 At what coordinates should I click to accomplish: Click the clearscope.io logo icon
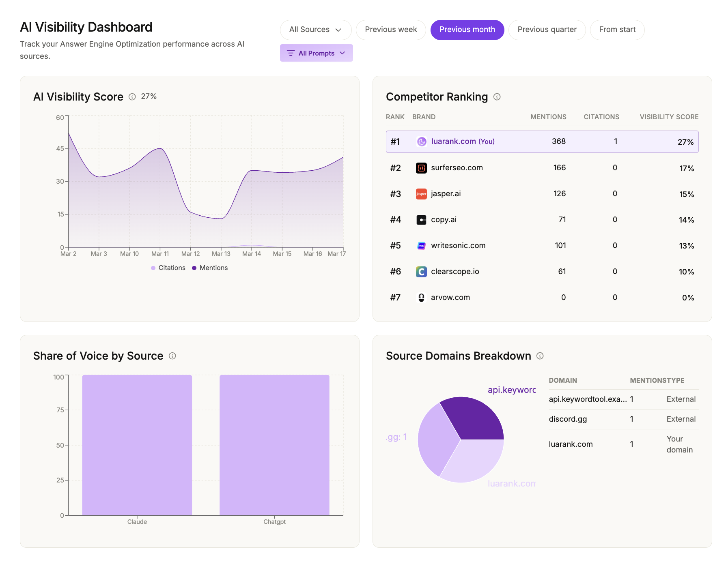(x=421, y=272)
